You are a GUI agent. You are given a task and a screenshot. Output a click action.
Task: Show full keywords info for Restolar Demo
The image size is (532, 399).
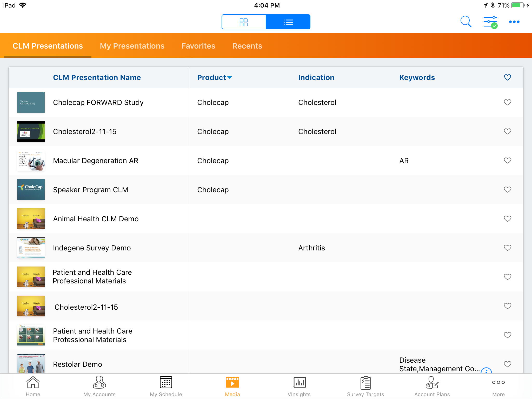coord(486,370)
